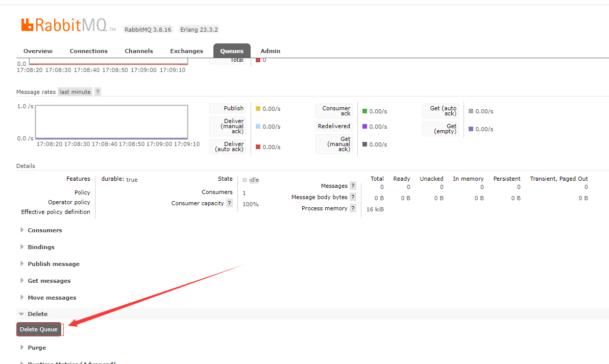Click the In memory column header
The height and width of the screenshot is (364, 609).
pyautogui.click(x=469, y=179)
